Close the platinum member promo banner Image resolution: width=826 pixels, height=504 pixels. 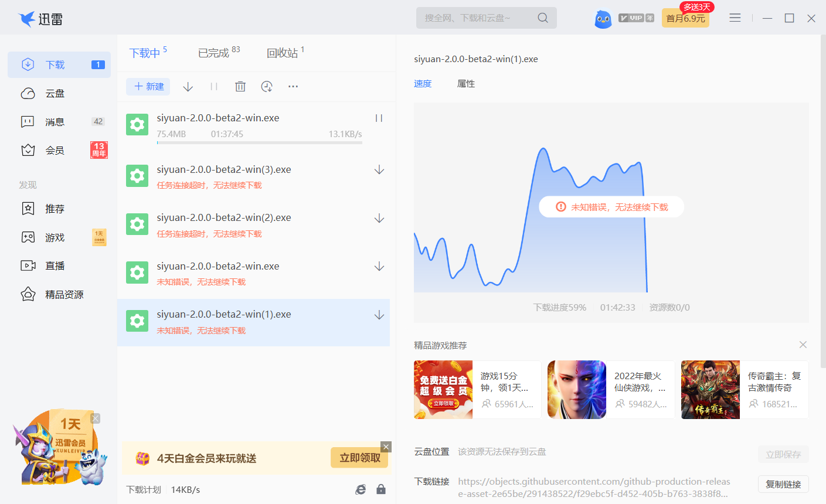click(x=386, y=447)
